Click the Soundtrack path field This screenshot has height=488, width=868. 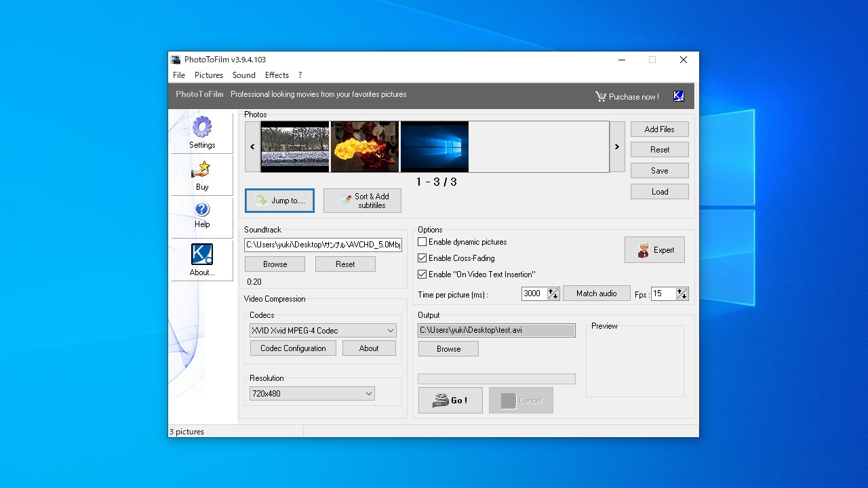point(323,245)
